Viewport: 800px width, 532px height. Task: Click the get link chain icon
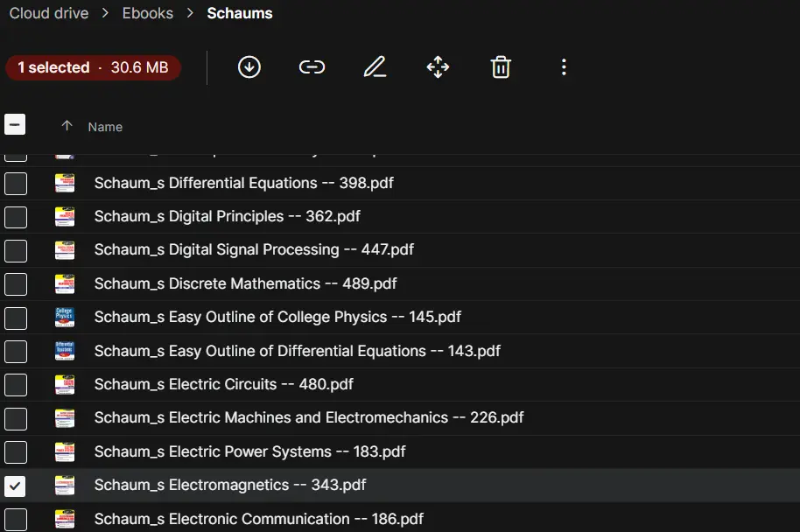pos(312,66)
